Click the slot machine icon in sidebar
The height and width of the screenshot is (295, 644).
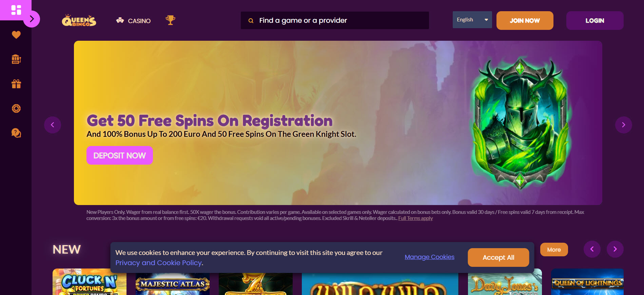click(x=16, y=59)
